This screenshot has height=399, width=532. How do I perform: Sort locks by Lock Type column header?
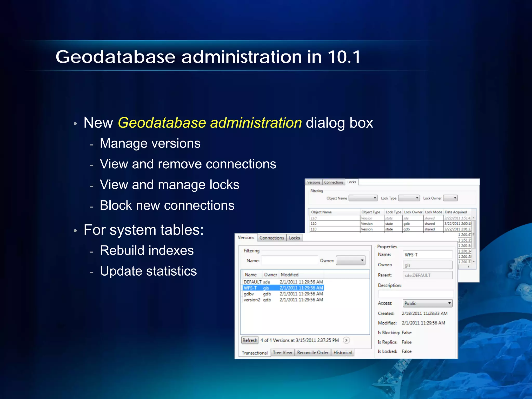393,212
